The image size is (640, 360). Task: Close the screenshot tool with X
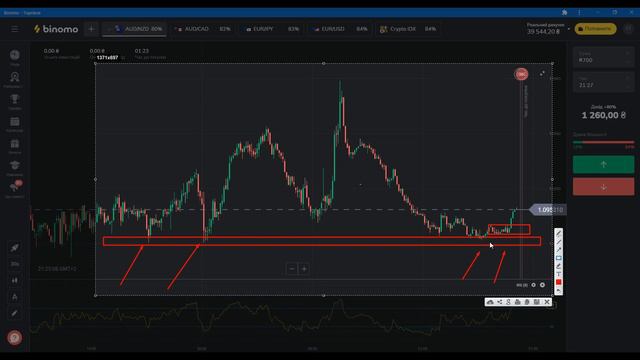point(547,302)
